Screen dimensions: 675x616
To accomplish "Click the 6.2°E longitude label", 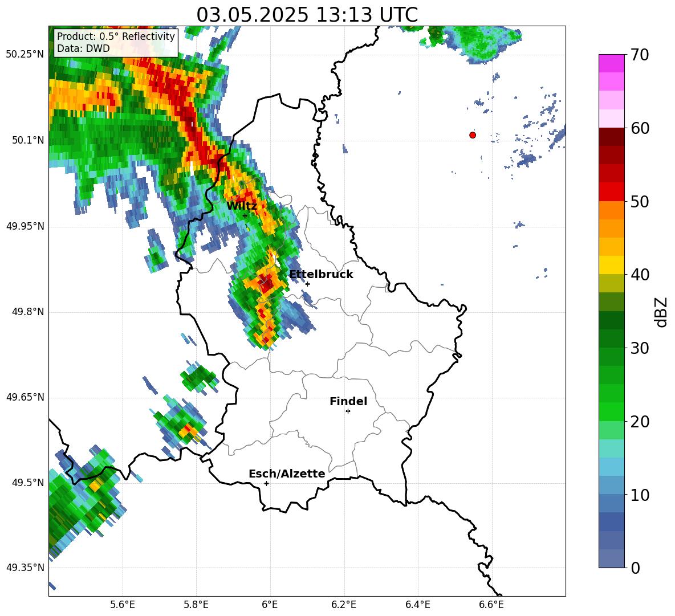I will click(x=344, y=605).
